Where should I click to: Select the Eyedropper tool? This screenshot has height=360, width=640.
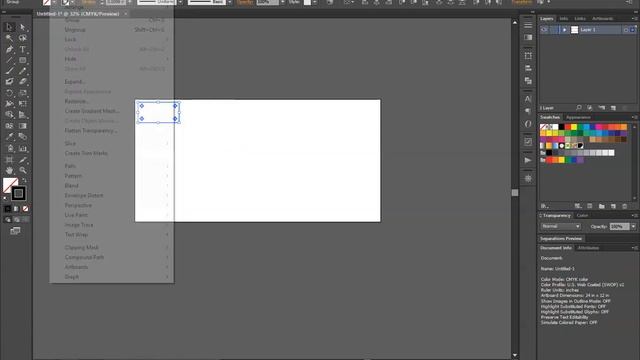tap(9, 137)
